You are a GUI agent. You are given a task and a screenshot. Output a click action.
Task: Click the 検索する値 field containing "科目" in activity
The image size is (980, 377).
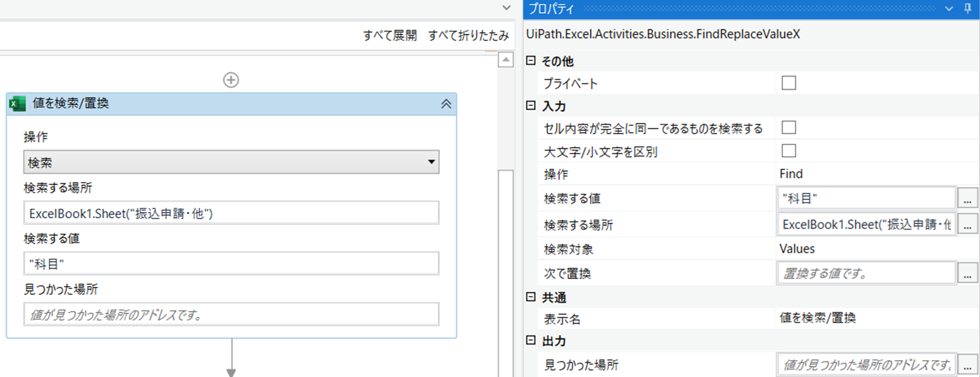click(231, 264)
